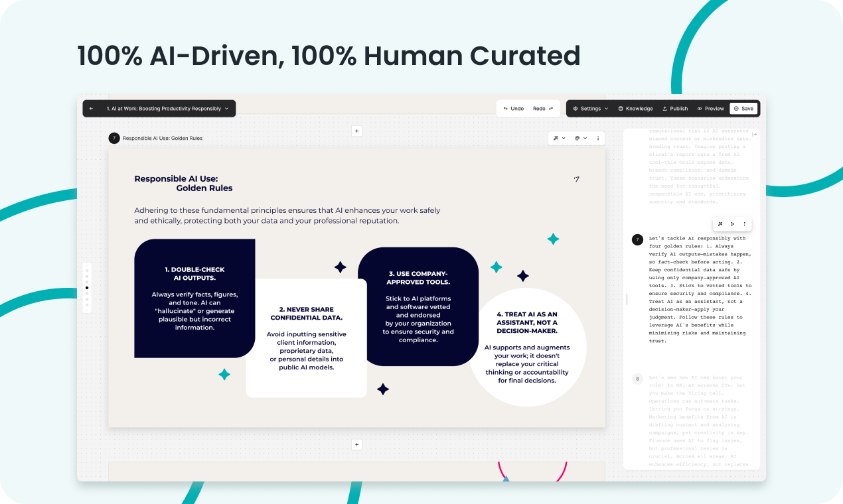Open the Preview mode

pos(710,109)
